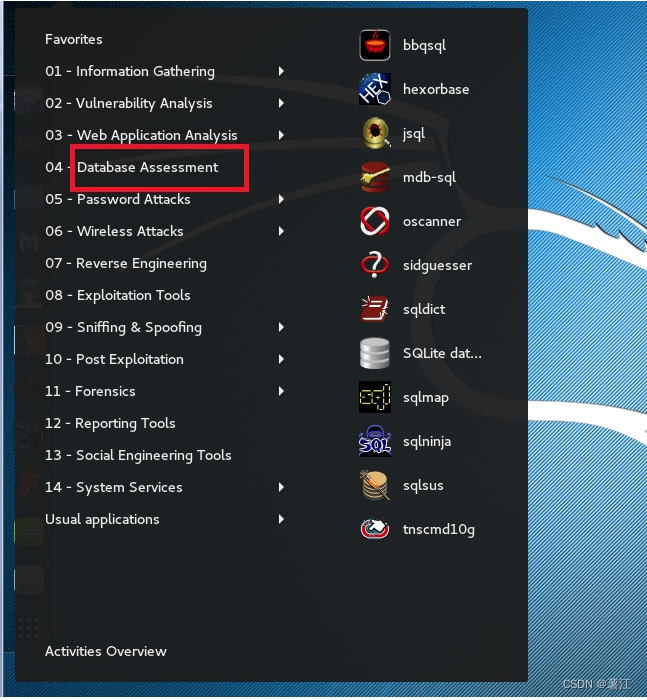Click the 05 - Password Attacks label

click(118, 199)
